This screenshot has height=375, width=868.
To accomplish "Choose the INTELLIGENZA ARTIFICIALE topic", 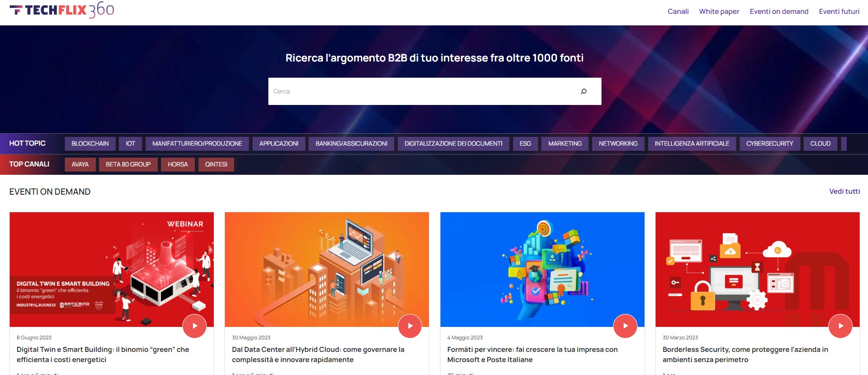I will (692, 144).
